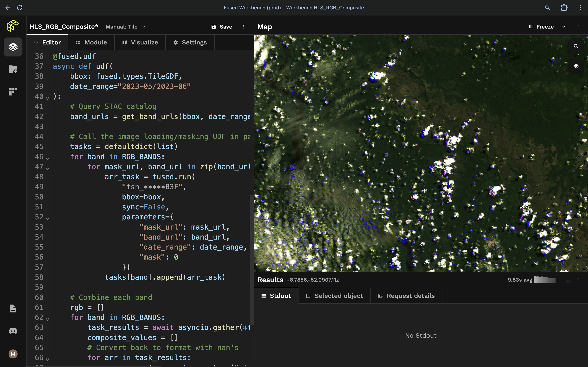Collapse the parameters block at line 52
Image resolution: width=588 pixels, height=367 pixels.
click(x=48, y=218)
